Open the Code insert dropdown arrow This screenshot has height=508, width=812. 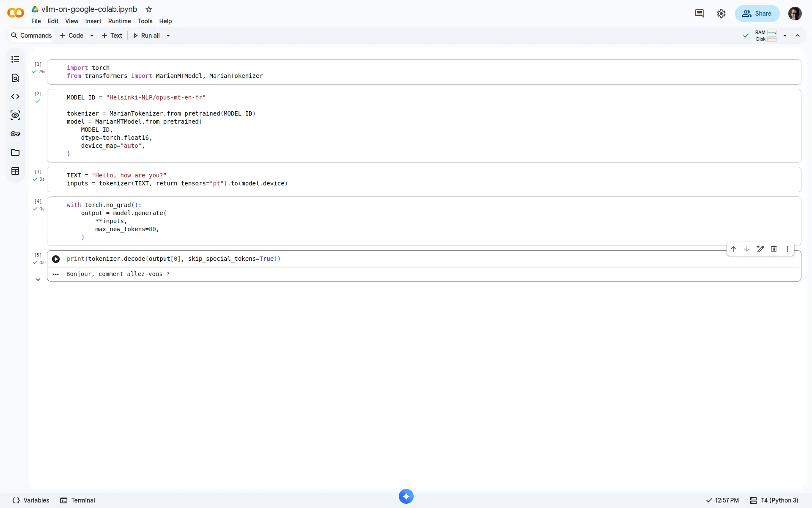(x=92, y=36)
